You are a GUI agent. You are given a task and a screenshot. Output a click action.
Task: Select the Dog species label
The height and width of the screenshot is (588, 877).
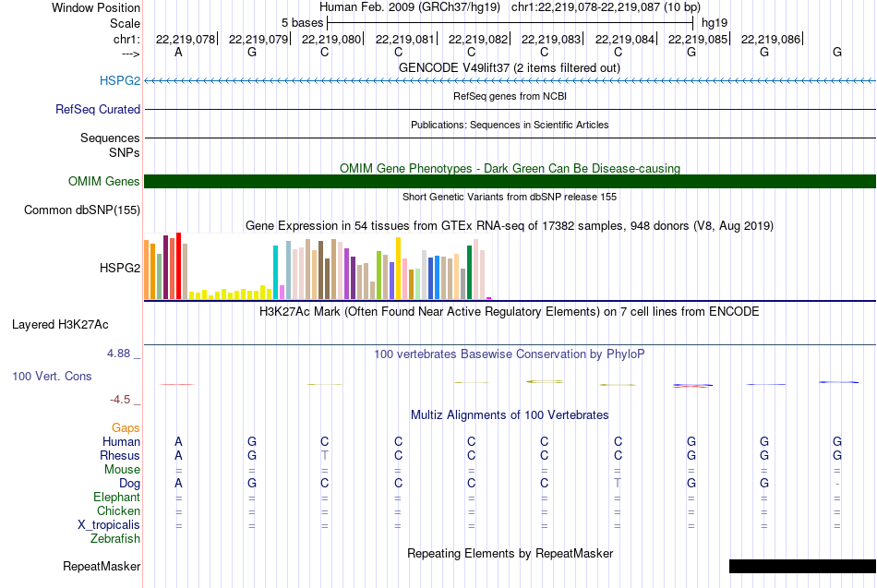pos(130,484)
